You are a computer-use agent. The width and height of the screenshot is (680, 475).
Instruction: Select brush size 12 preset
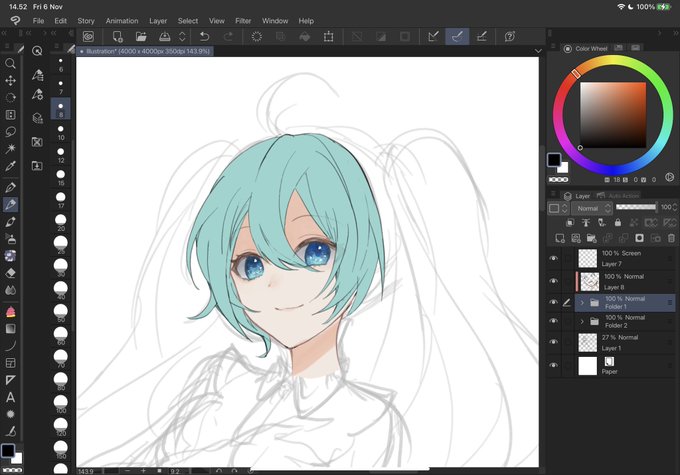[x=61, y=154]
